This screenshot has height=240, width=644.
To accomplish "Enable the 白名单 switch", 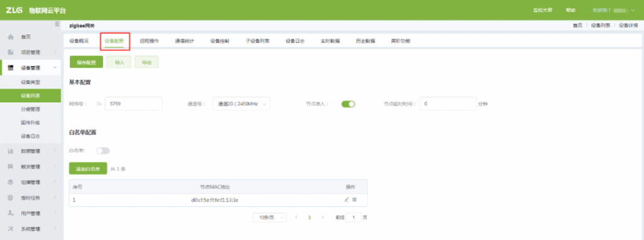I will point(103,151).
